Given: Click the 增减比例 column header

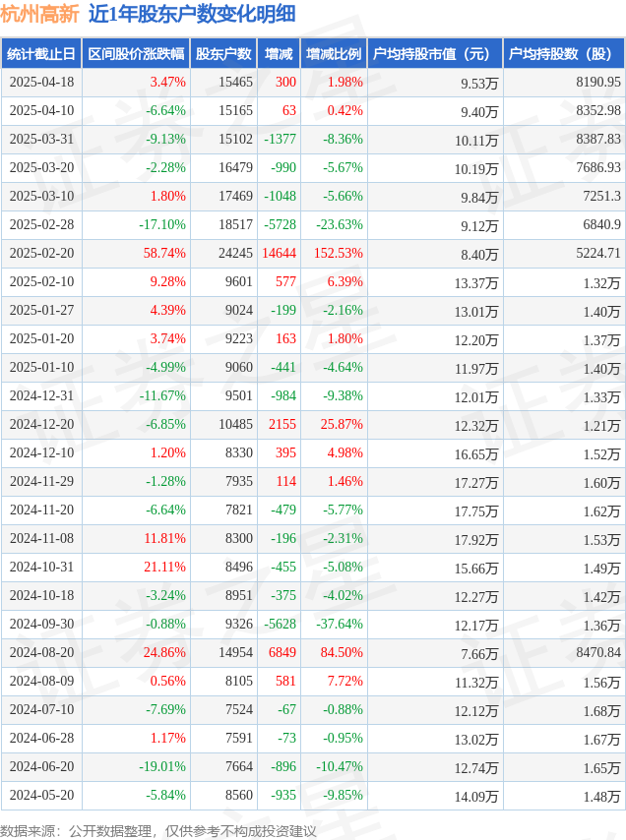Looking at the screenshot, I should click(x=334, y=53).
